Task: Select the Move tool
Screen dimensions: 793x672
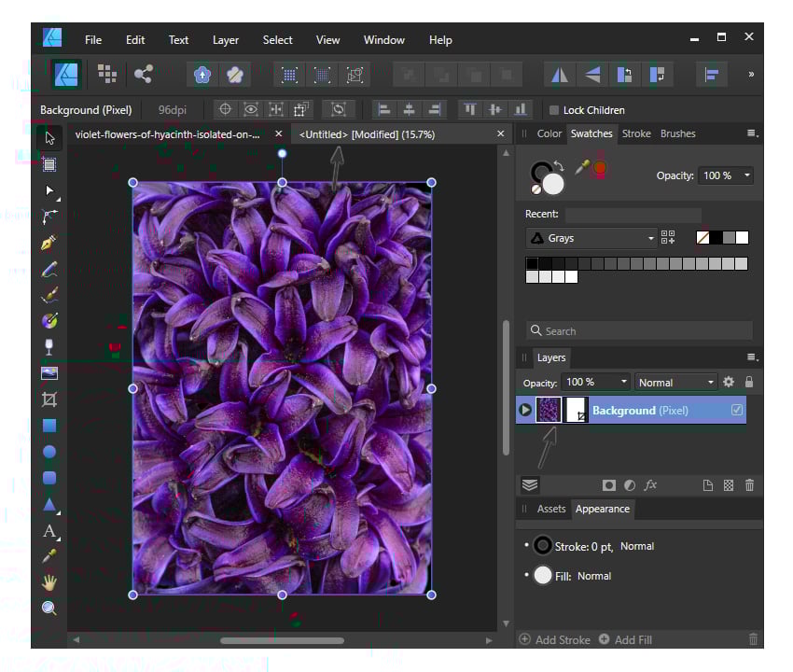Action: [x=49, y=138]
